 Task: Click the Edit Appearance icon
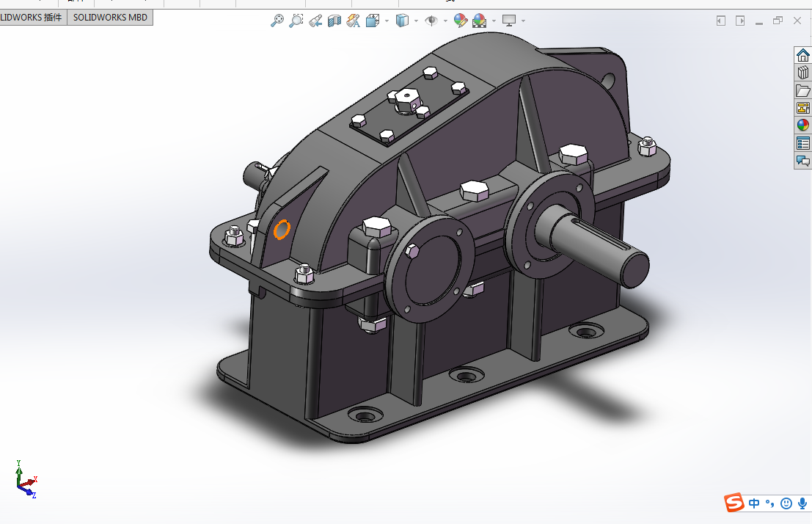[x=461, y=21]
